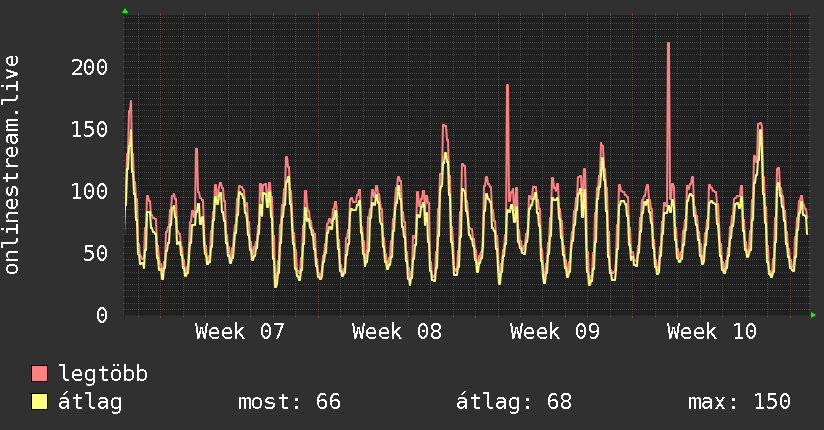
Task: Click the Week 08 axis label
Action: pyautogui.click(x=397, y=332)
